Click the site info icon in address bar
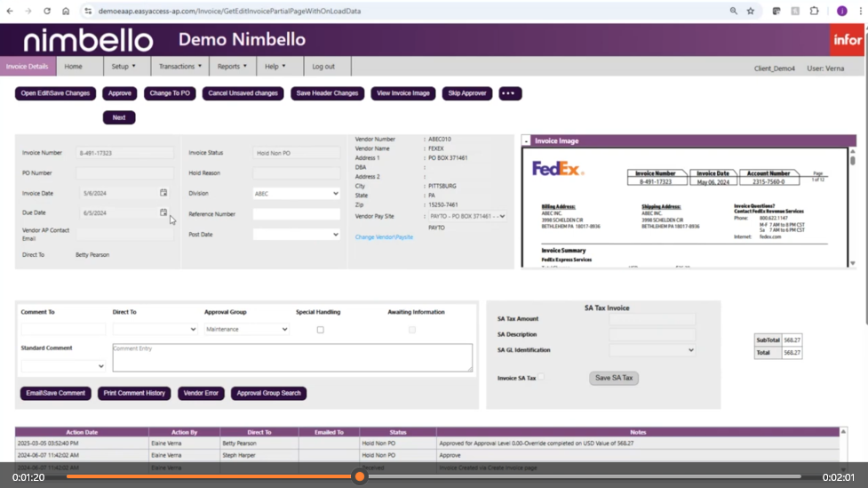The height and width of the screenshot is (488, 868). (88, 11)
